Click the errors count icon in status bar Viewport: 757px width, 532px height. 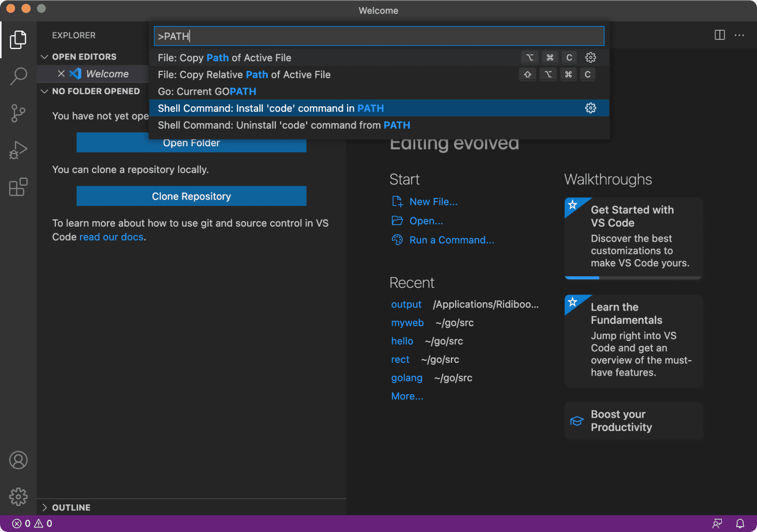(x=17, y=523)
